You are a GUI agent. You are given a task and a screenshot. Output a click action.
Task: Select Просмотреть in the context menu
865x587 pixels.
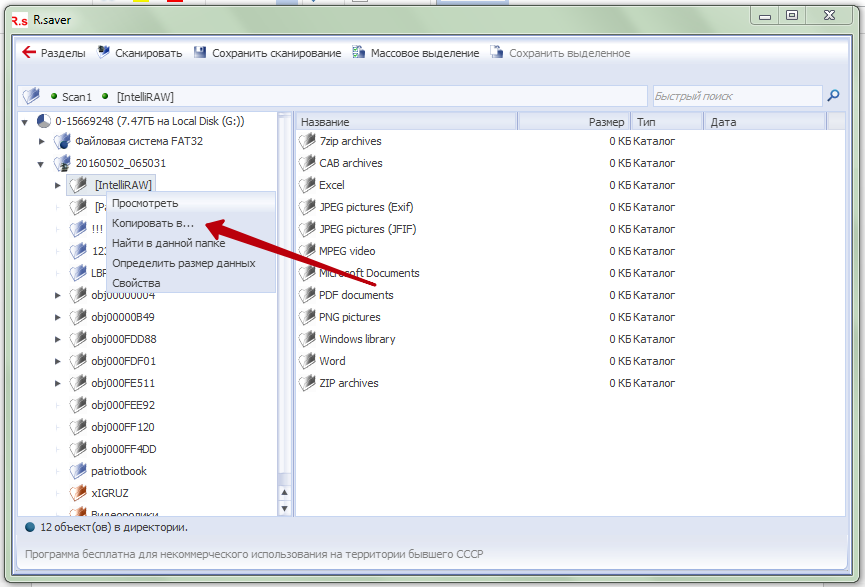(x=145, y=203)
